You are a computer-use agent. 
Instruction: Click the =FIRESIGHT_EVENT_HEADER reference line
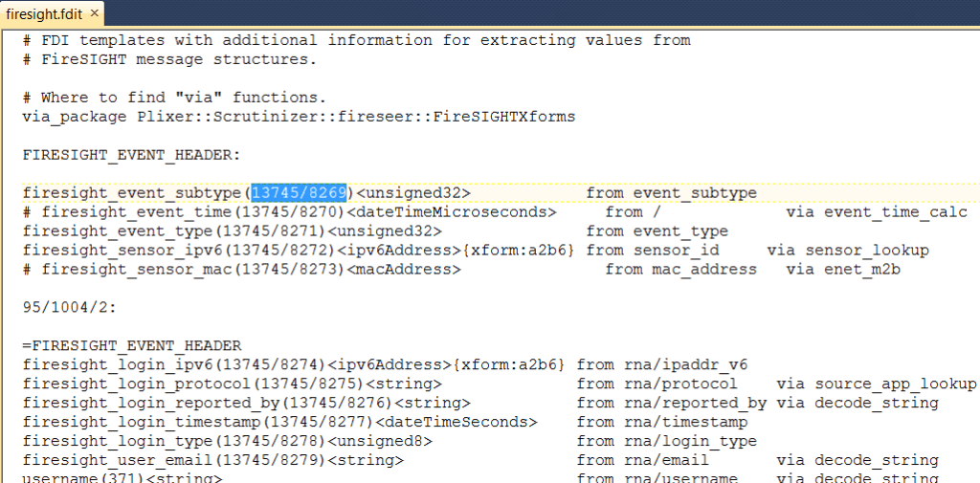pyautogui.click(x=131, y=346)
